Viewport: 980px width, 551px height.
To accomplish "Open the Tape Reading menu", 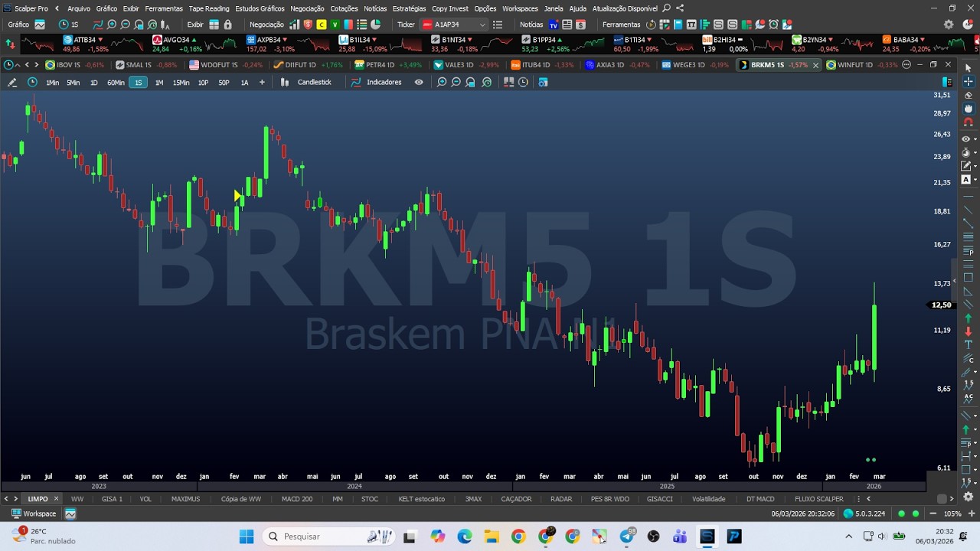I will 209,8.
